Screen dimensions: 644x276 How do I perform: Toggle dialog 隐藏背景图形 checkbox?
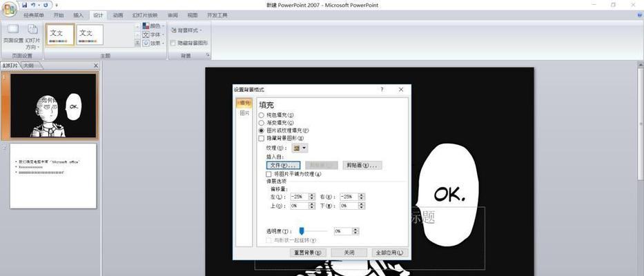pyautogui.click(x=262, y=139)
